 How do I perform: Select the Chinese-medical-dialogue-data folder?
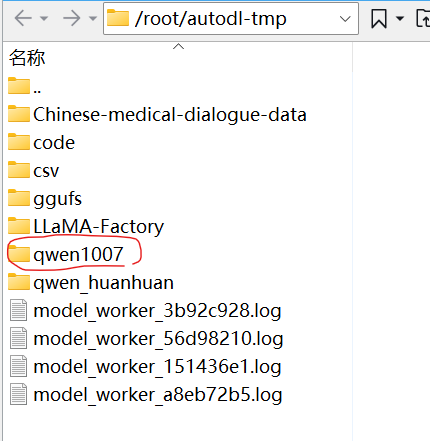pos(170,115)
